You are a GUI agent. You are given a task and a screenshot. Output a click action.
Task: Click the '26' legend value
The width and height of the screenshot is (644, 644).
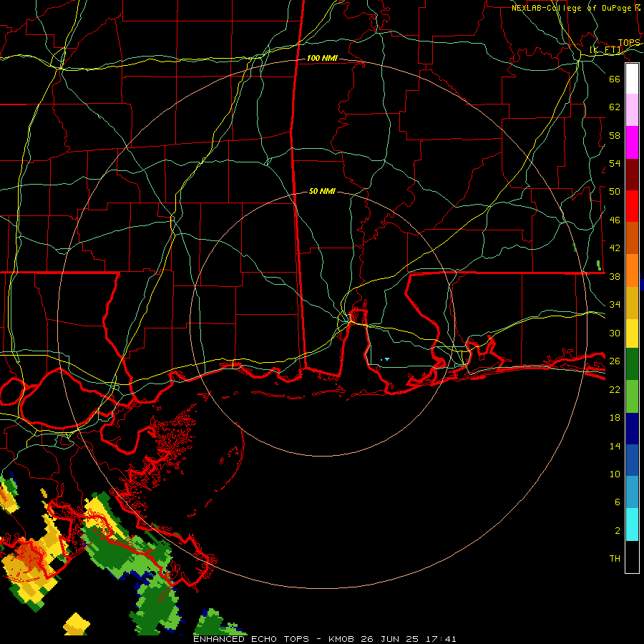point(615,361)
